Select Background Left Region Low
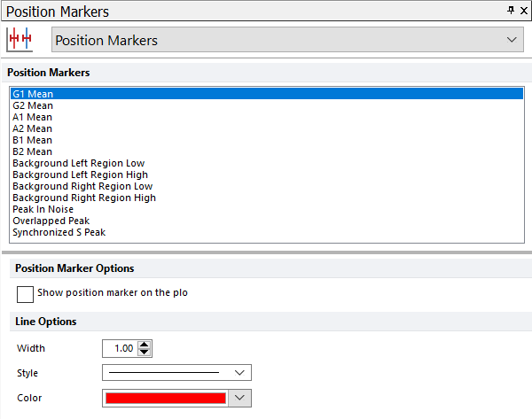532x419 pixels. point(267,163)
